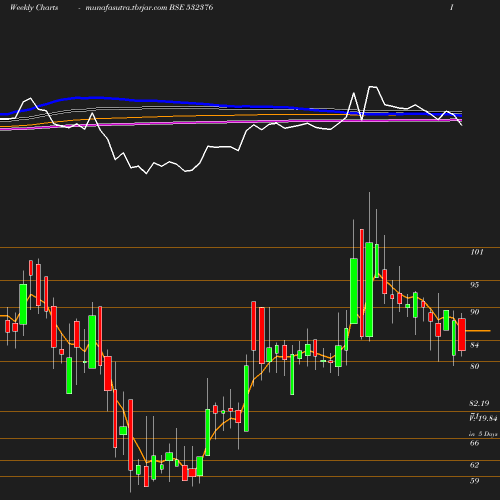This screenshot has height=500, width=500.
Task: Select the 80 price level label
Action: (x=475, y=366)
